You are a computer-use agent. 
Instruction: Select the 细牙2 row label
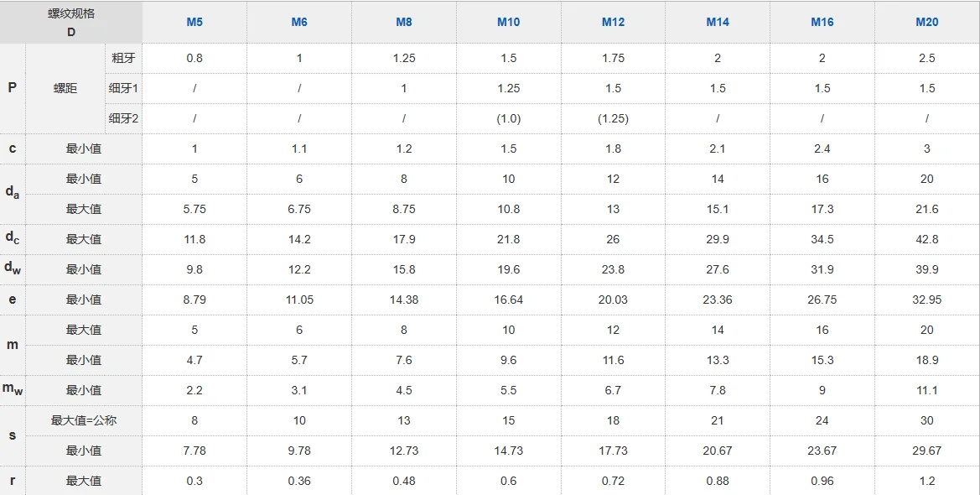click(x=123, y=118)
